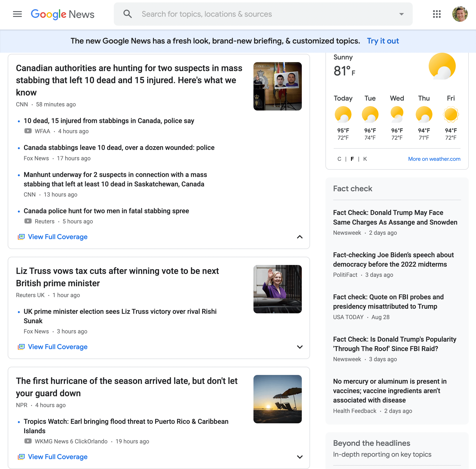This screenshot has height=469, width=476.
Task: Expand the Liz Truss story card
Action: [x=299, y=347]
